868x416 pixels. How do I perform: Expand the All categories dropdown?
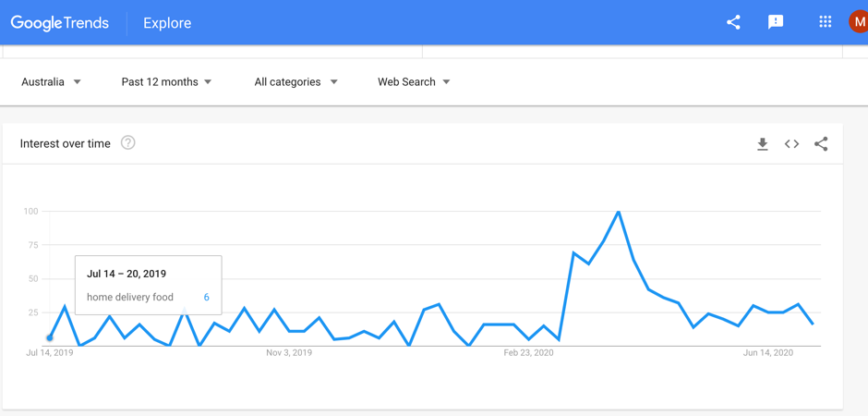[x=295, y=82]
